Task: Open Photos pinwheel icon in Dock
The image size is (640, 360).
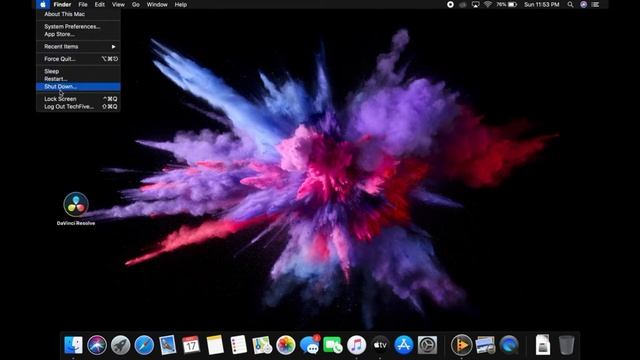Action: pos(286,345)
